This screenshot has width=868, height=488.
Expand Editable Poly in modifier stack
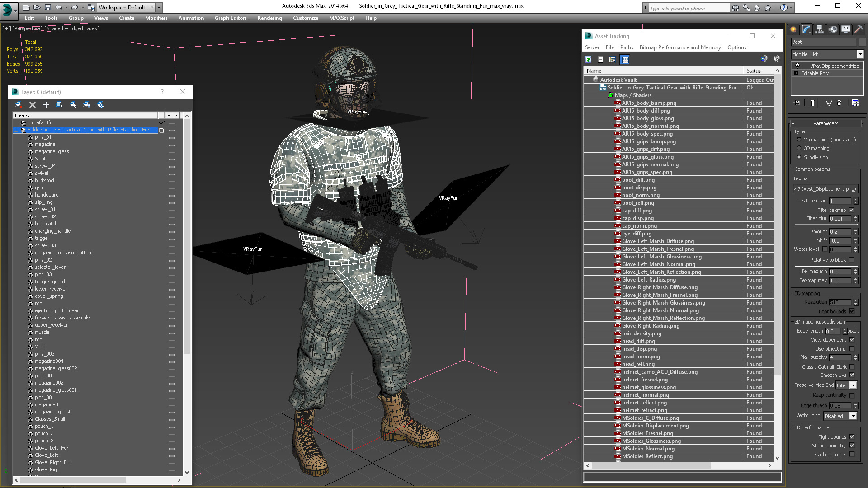point(797,73)
